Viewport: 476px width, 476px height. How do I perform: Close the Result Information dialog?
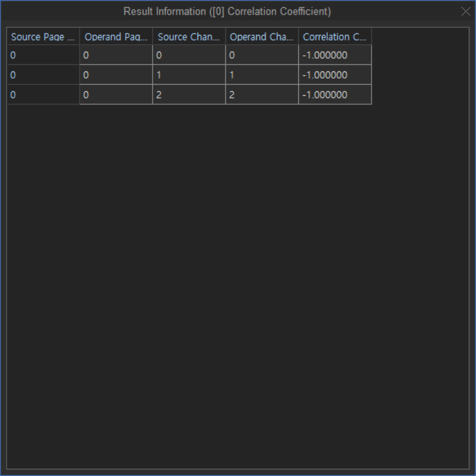click(465, 12)
